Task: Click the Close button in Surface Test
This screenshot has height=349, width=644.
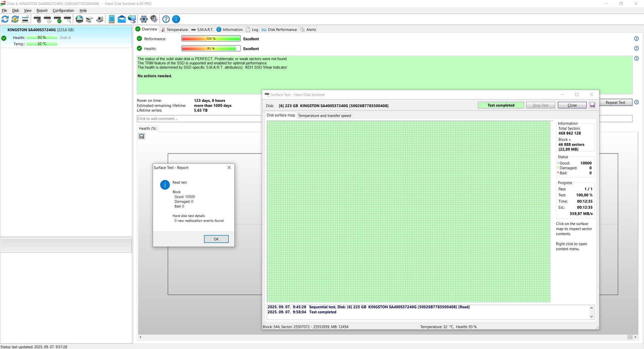Action: pos(572,105)
